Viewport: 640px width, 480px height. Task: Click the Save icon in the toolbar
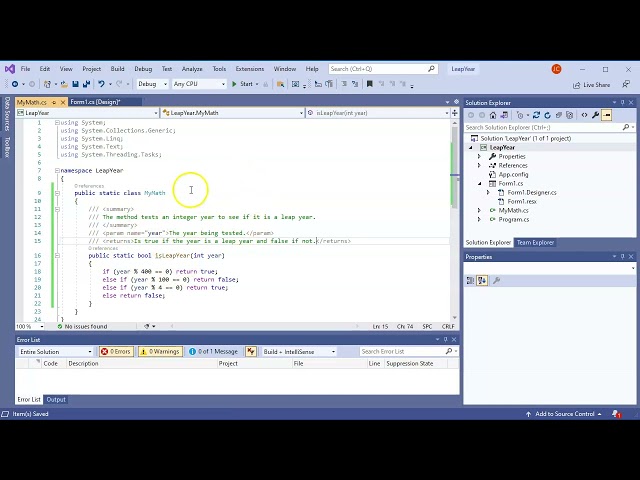point(75,84)
